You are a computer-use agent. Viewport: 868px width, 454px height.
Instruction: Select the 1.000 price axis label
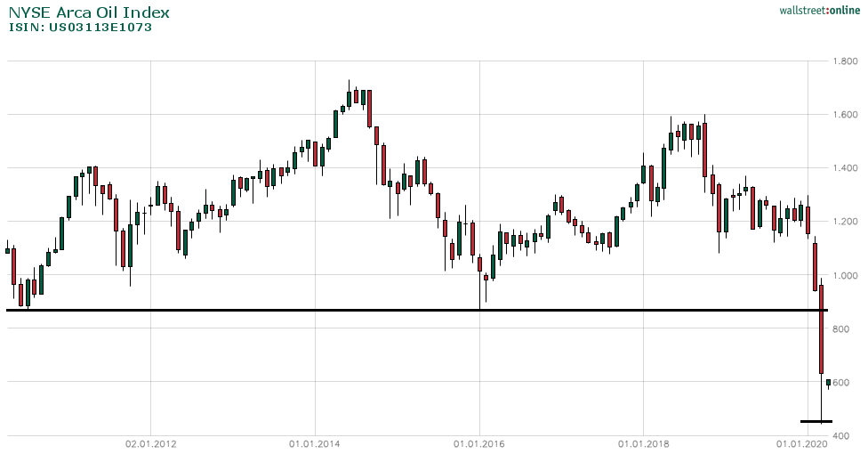pyautogui.click(x=845, y=276)
